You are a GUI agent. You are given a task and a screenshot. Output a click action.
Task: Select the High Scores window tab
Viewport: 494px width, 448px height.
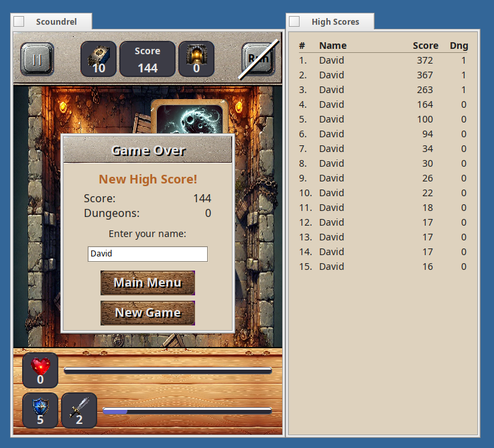(330, 21)
